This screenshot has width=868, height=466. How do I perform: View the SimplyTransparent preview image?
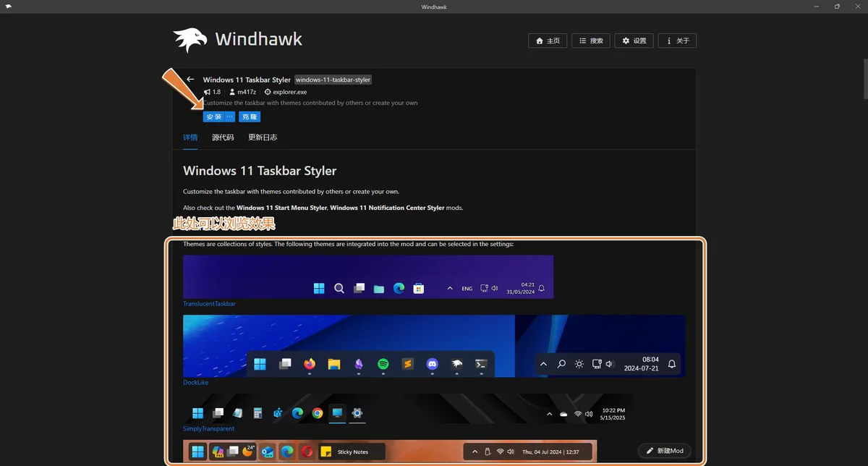pyautogui.click(x=408, y=409)
